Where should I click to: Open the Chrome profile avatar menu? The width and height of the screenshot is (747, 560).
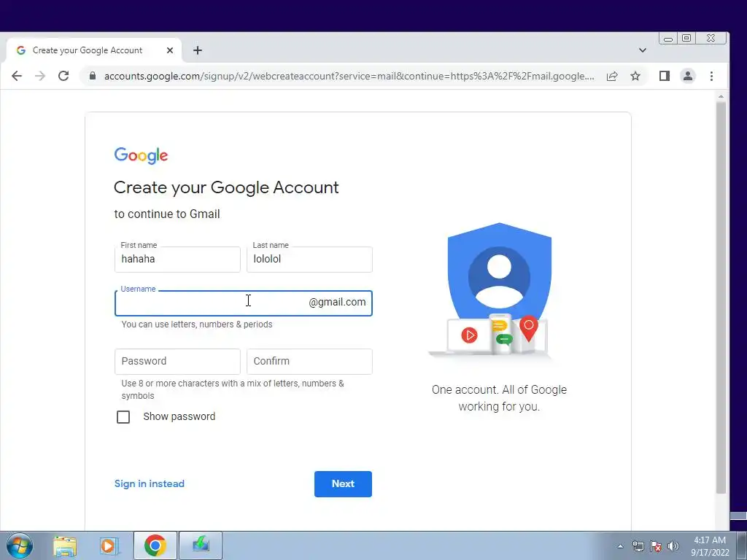coord(688,76)
